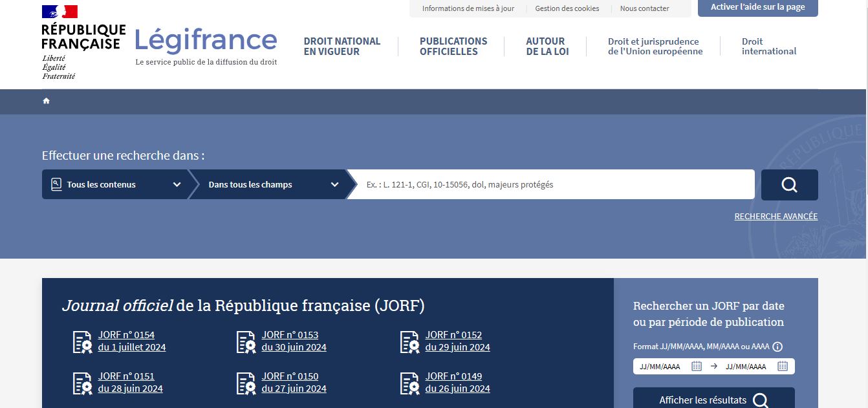Image resolution: width=868 pixels, height=408 pixels.
Task: Open RECHERCHE AVANCÉE link
Action: point(776,217)
